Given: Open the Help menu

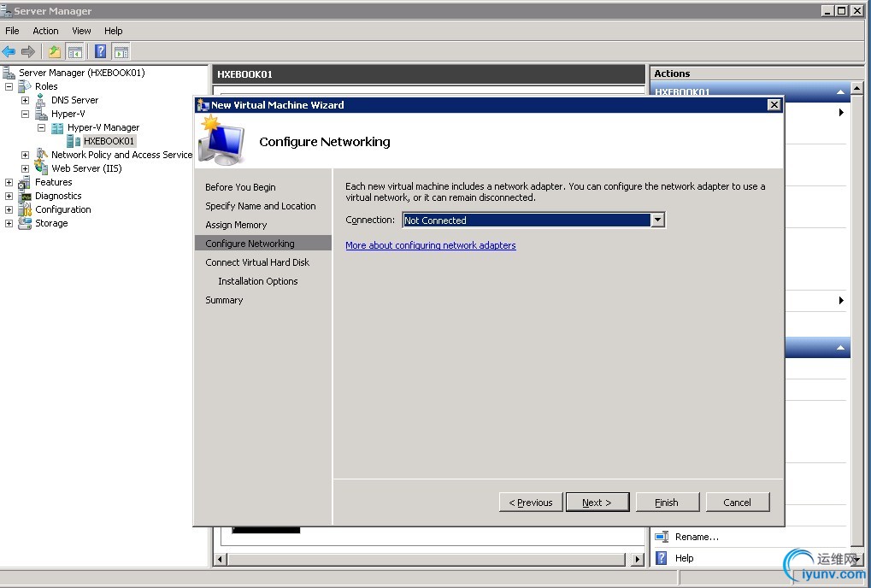Looking at the screenshot, I should coord(114,31).
